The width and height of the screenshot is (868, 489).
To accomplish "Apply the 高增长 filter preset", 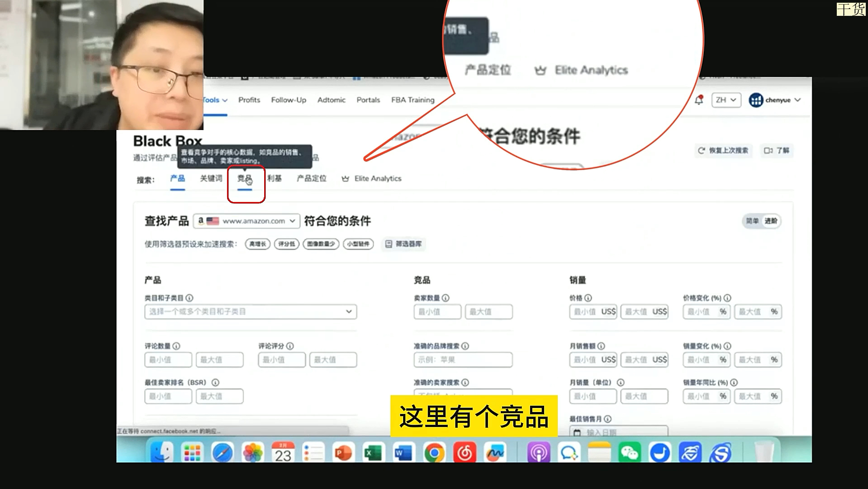I will pyautogui.click(x=258, y=244).
